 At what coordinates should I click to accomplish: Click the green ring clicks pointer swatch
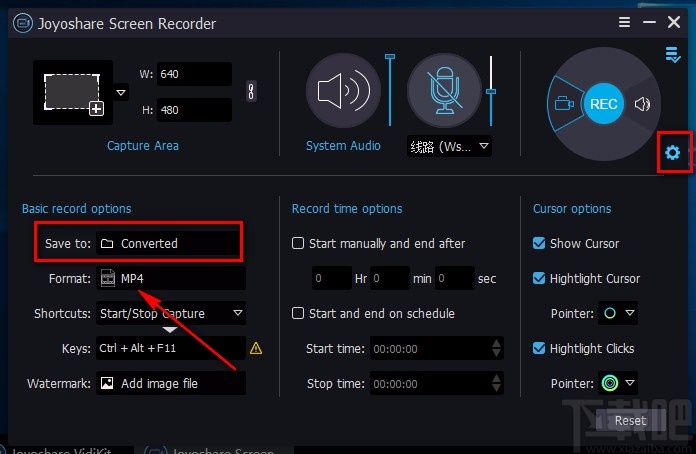610,383
